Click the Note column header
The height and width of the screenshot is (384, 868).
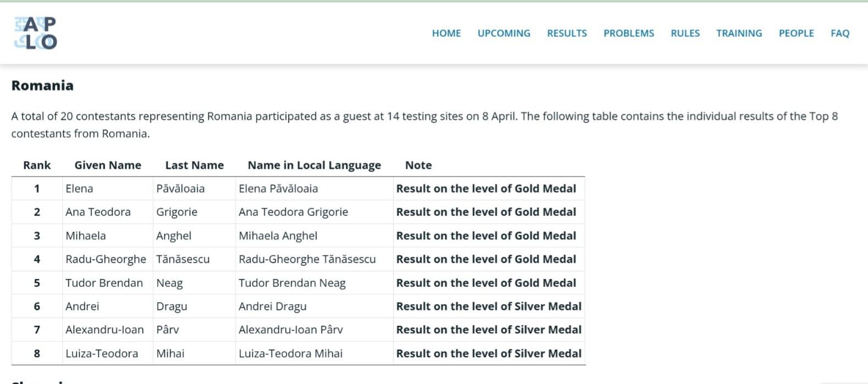(x=418, y=165)
